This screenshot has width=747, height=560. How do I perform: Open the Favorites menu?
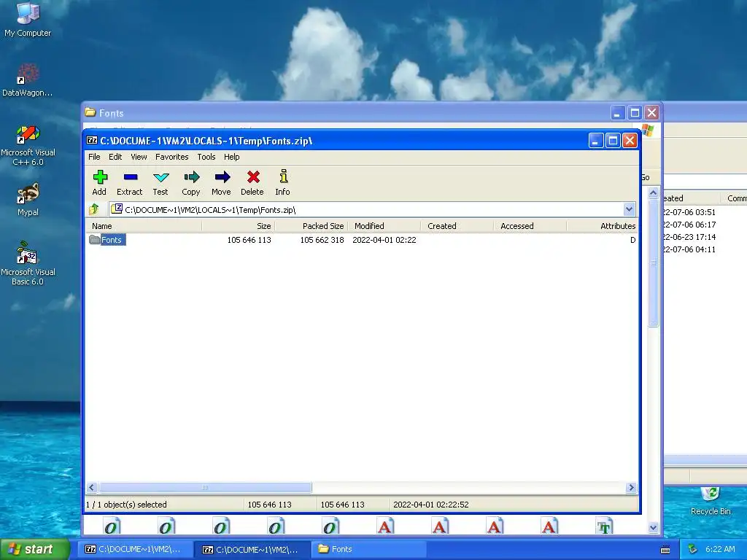172,157
